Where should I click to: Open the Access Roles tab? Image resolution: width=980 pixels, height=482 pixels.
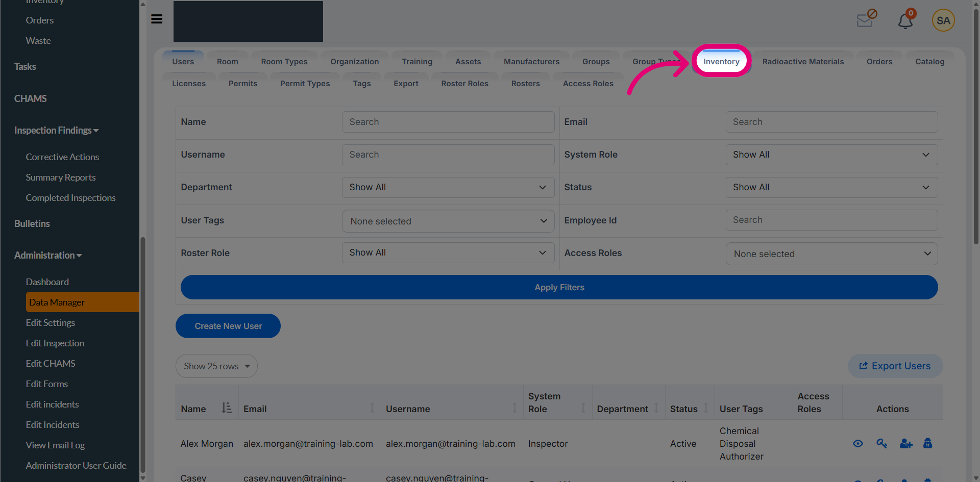click(588, 83)
